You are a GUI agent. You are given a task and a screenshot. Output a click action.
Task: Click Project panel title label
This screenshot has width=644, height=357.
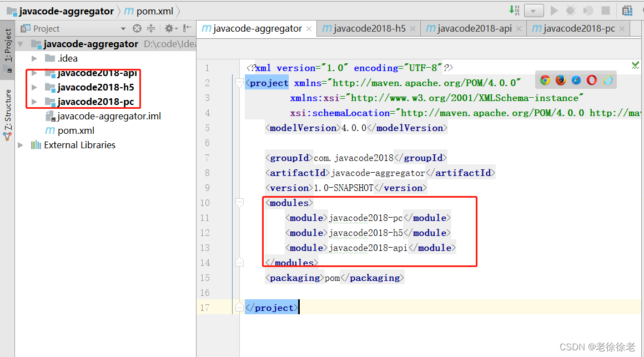tap(46, 29)
